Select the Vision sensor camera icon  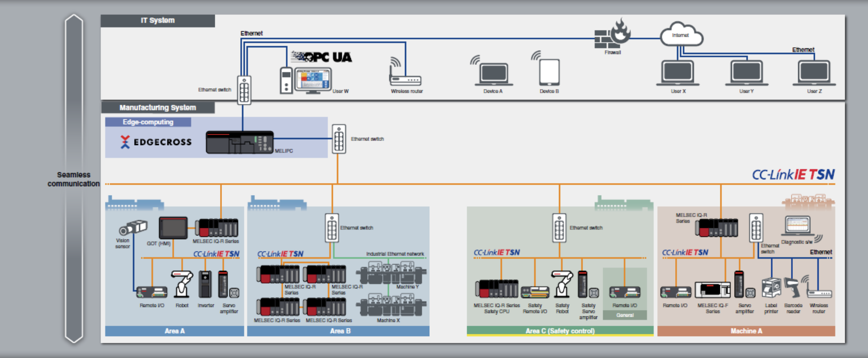click(132, 228)
